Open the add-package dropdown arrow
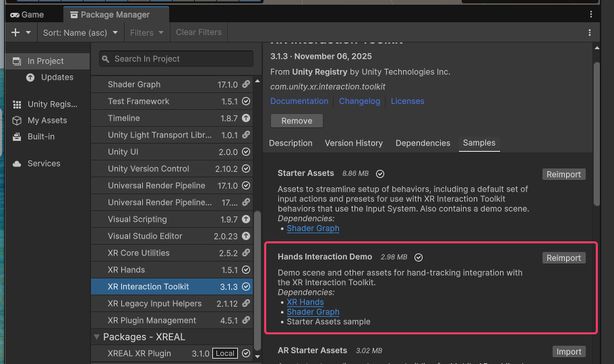 (28, 32)
